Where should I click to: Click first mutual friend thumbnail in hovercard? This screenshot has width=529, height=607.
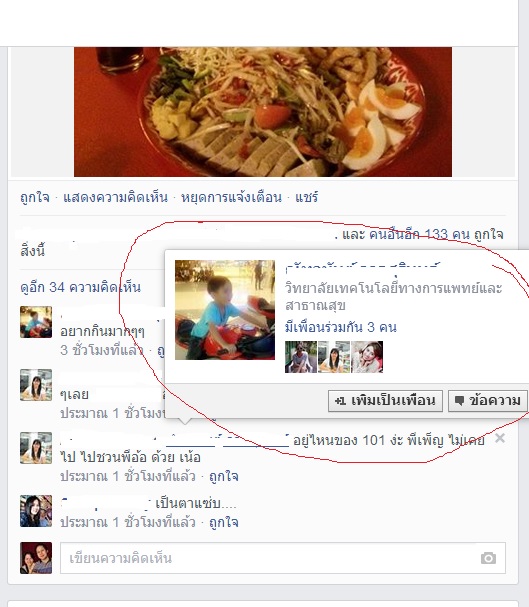(301, 357)
